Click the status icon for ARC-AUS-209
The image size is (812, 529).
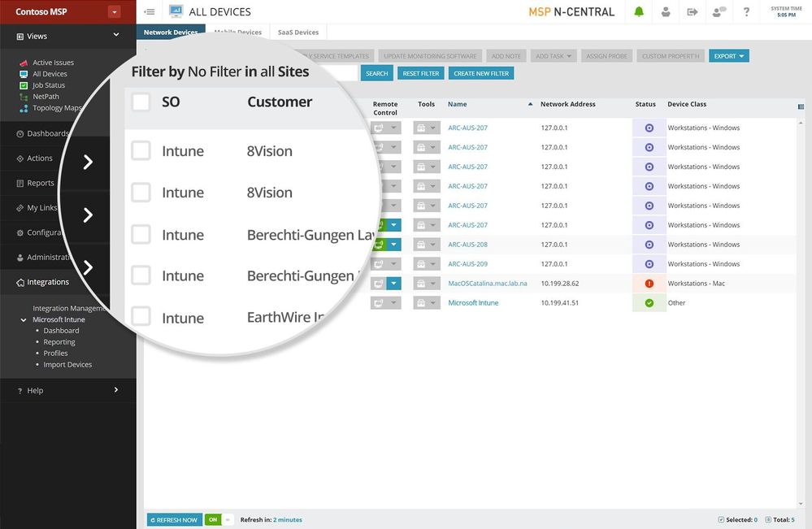click(x=649, y=264)
